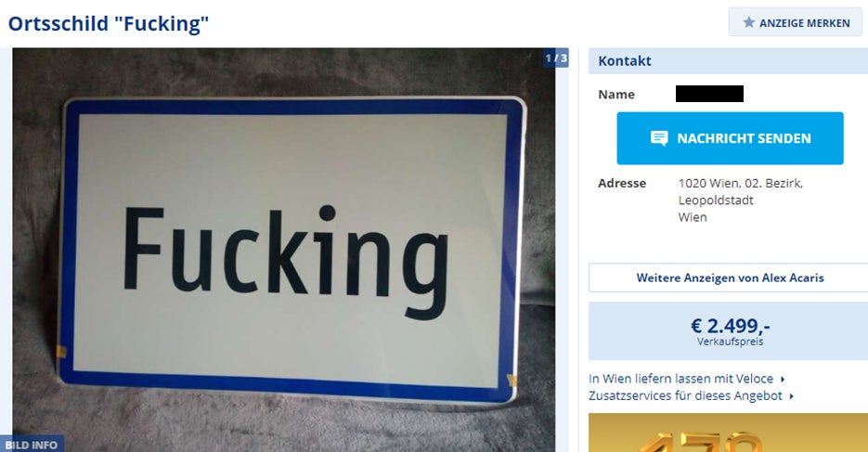The image size is (868, 452).
Task: Click the star icon in Anzeige merken
Action: 748,22
